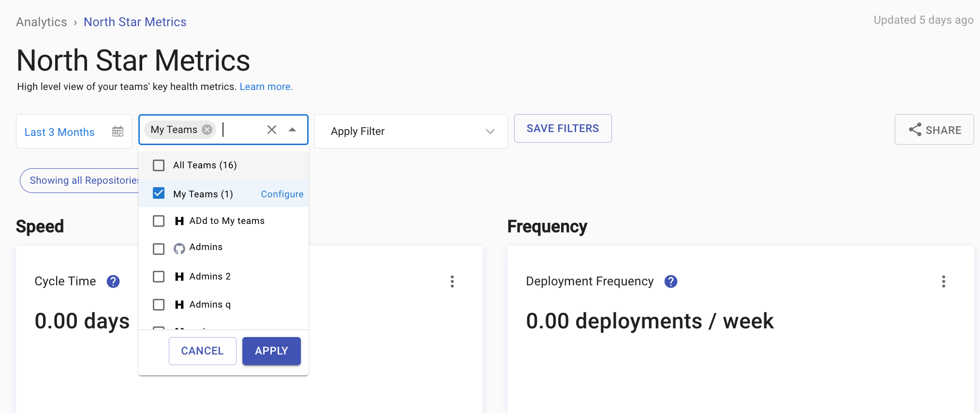Uncheck the My Teams (1) checkbox

(159, 193)
